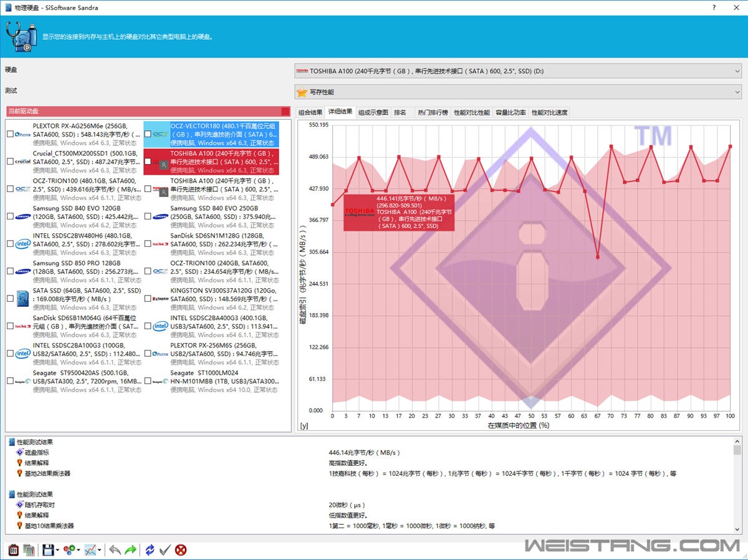Screen dimensions: 748x560
Task: Click the 高指数值更好 explanation text
Action: tap(348, 463)
